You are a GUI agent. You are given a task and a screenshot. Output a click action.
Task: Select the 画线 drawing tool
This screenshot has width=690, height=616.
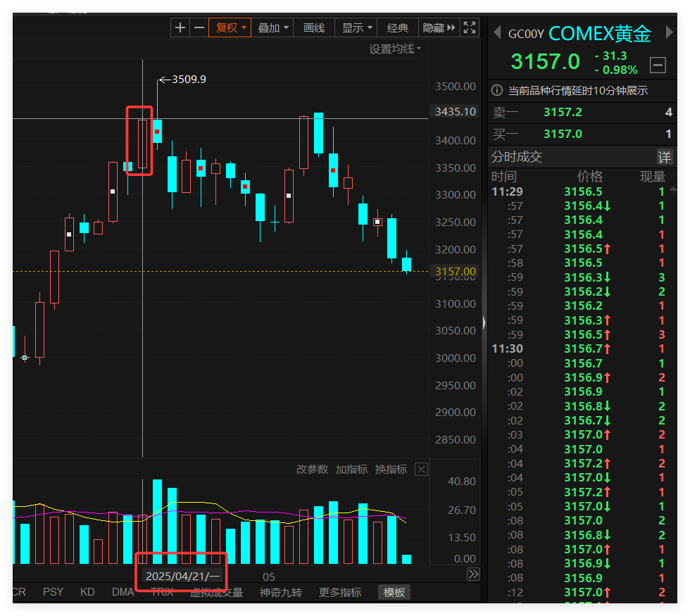point(314,27)
